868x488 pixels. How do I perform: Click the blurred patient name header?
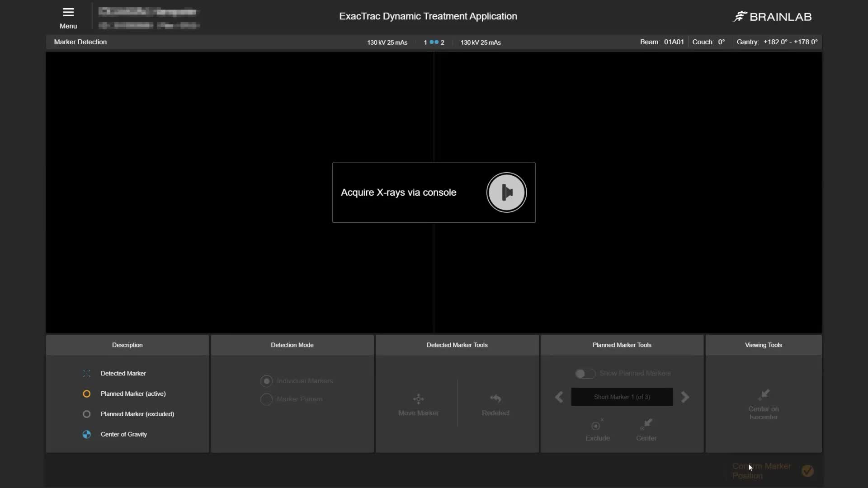pyautogui.click(x=148, y=12)
